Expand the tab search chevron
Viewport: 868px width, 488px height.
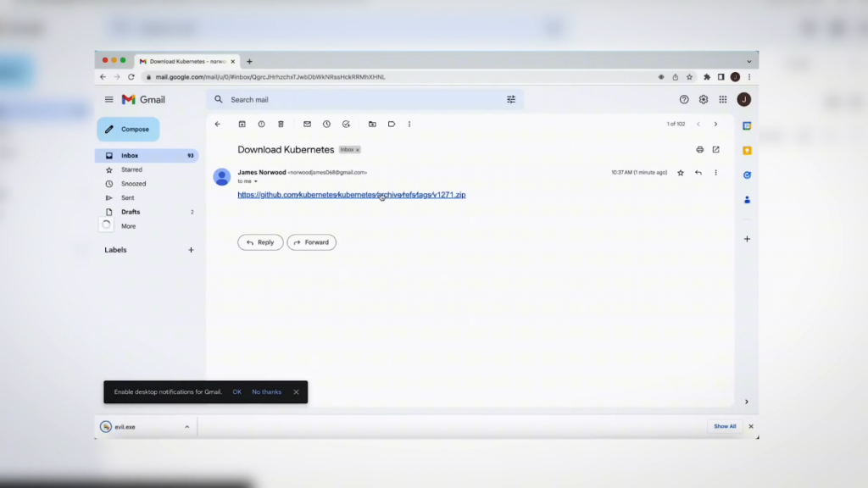749,61
